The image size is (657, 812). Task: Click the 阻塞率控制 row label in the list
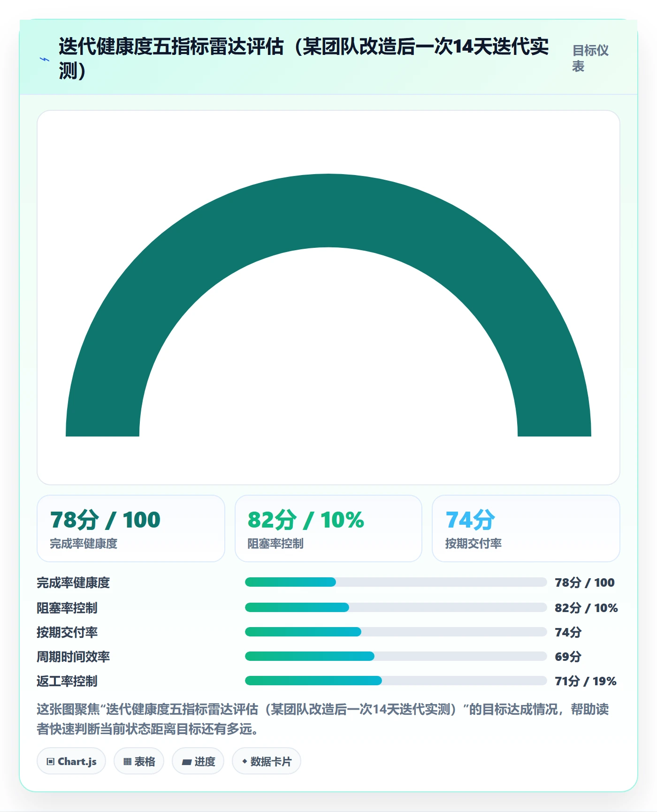point(67,608)
